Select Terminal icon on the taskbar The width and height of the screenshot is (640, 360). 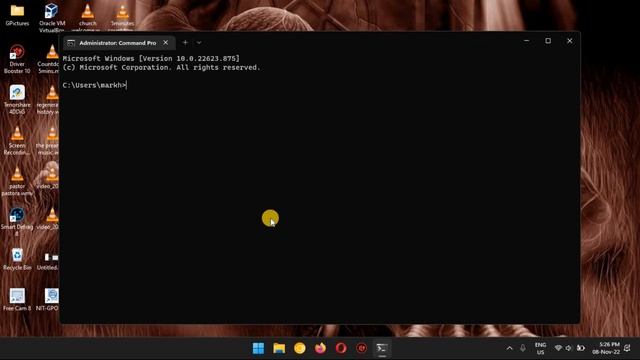[x=382, y=348]
